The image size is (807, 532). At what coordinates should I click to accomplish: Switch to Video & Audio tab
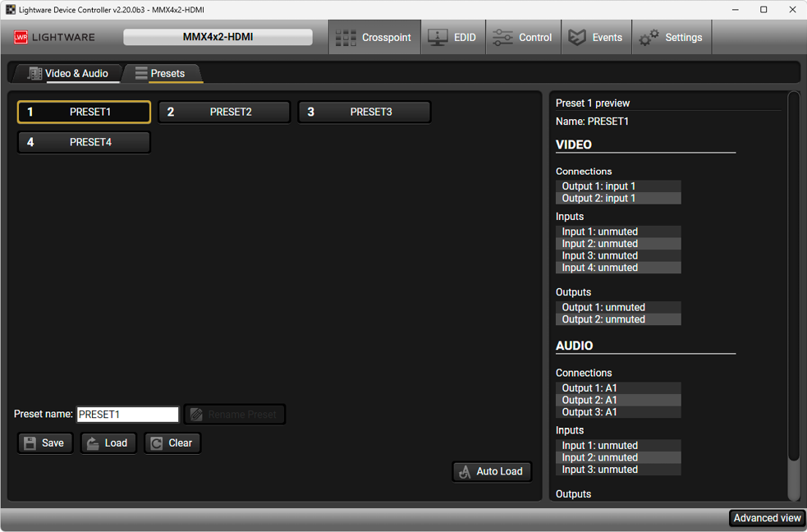coord(67,74)
